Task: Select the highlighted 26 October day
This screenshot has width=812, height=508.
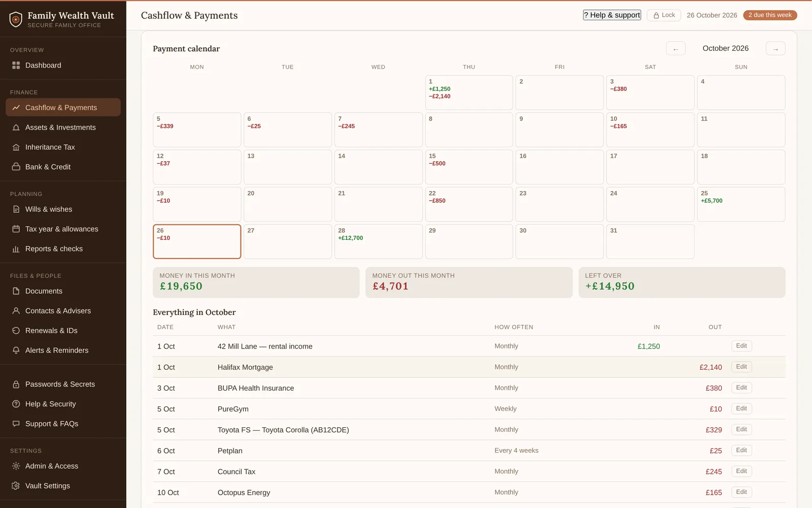Action: coord(197,241)
